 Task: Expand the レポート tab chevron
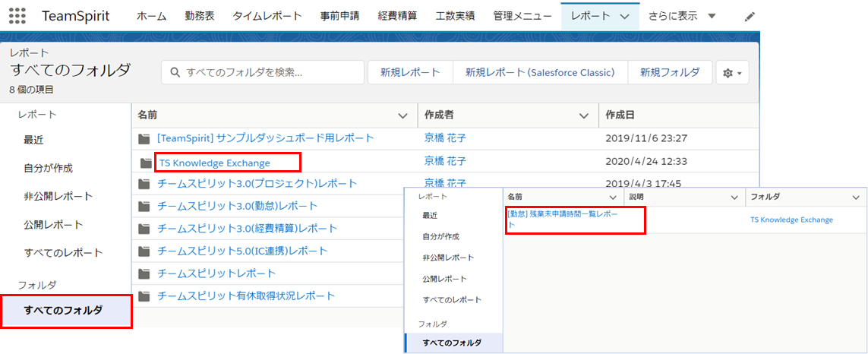[x=624, y=17]
